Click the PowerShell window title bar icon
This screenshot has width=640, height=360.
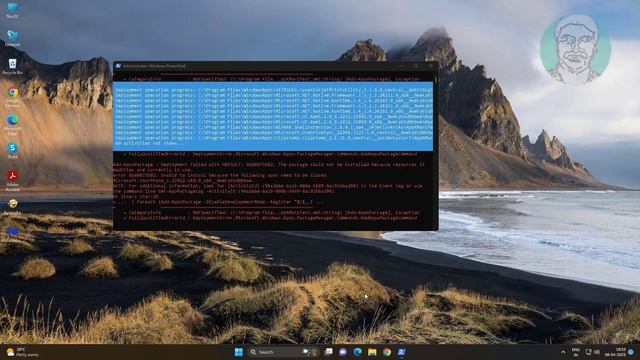coord(118,66)
